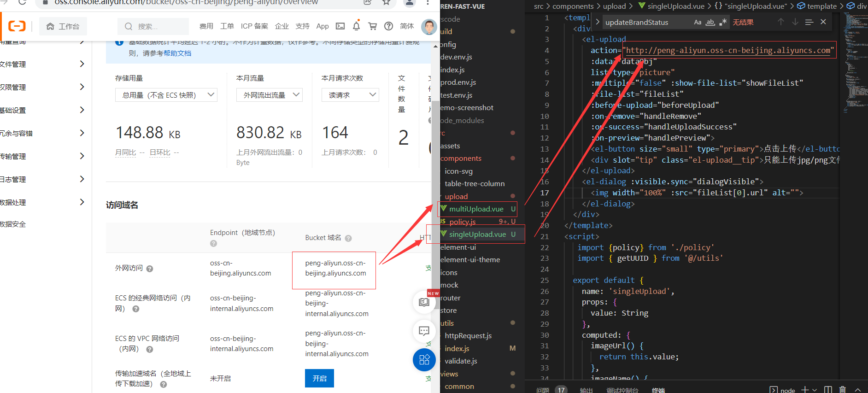Image resolution: width=868 pixels, height=393 pixels.
Task: Open the 工单 menu item
Action: coord(227,26)
